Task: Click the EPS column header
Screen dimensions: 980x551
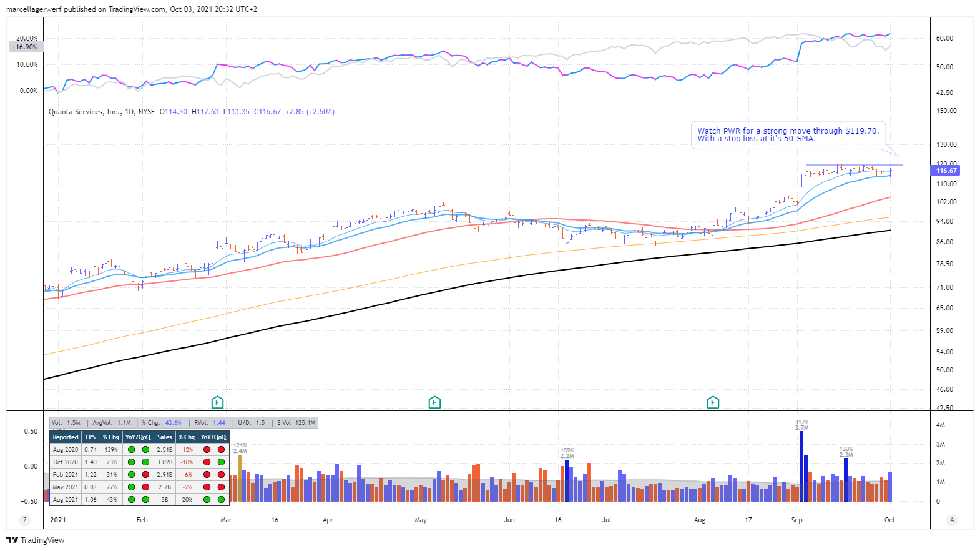Action: pyautogui.click(x=91, y=437)
